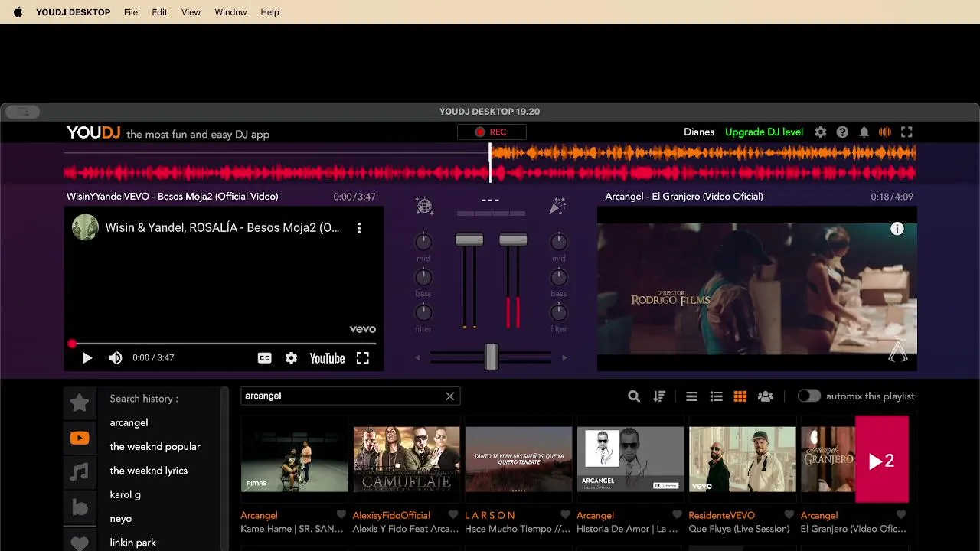This screenshot has height=551, width=980.
Task: Open the Window menu
Action: coord(230,12)
